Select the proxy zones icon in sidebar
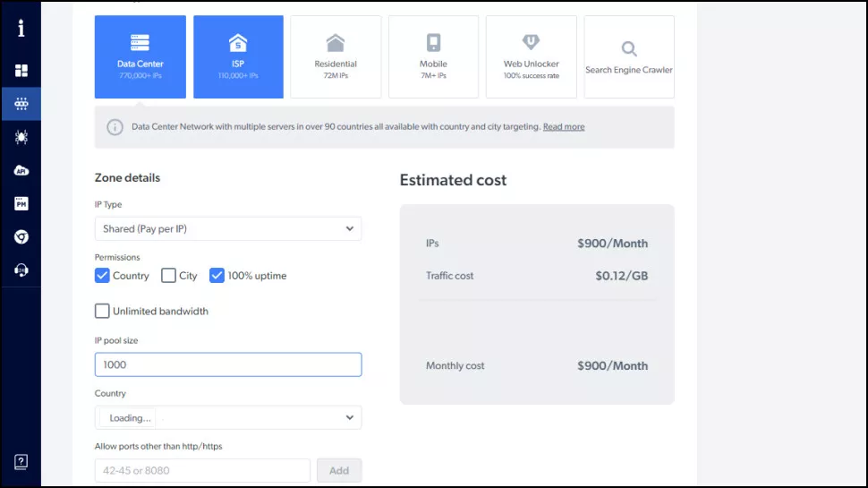 [x=21, y=104]
